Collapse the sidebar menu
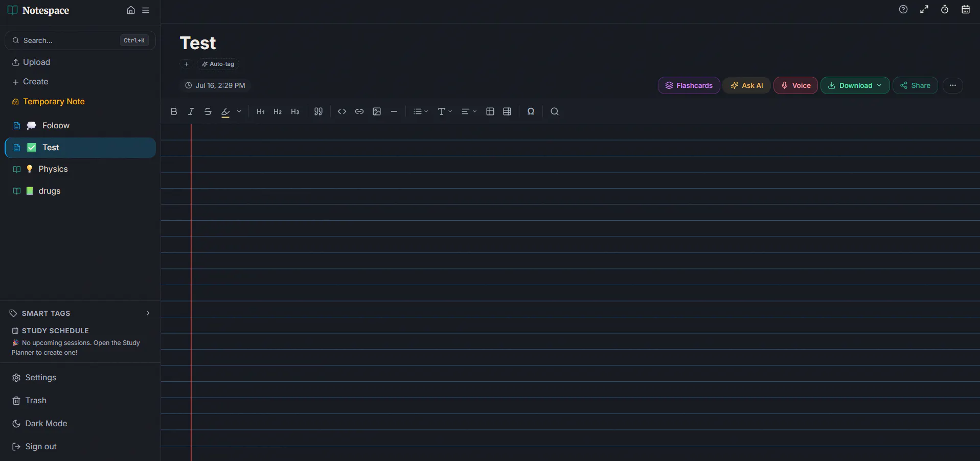Screen dimensions: 980x461 coord(146,10)
